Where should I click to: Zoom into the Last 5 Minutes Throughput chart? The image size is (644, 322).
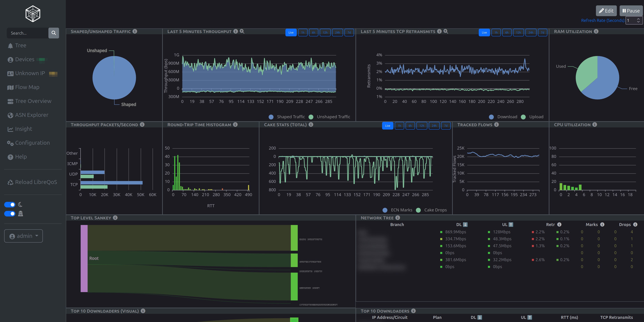[x=242, y=31]
